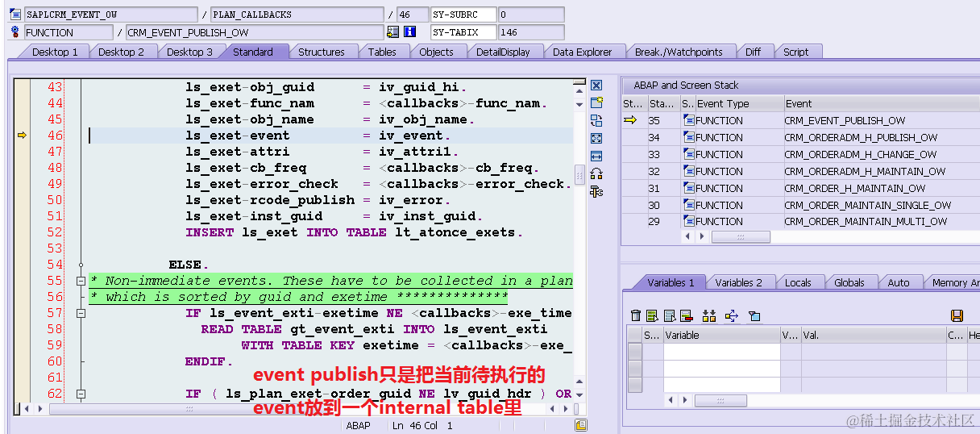Viewport: 980px width, 434px height.
Task: Maximize the editor tool to full screen
Action: pyautogui.click(x=596, y=138)
